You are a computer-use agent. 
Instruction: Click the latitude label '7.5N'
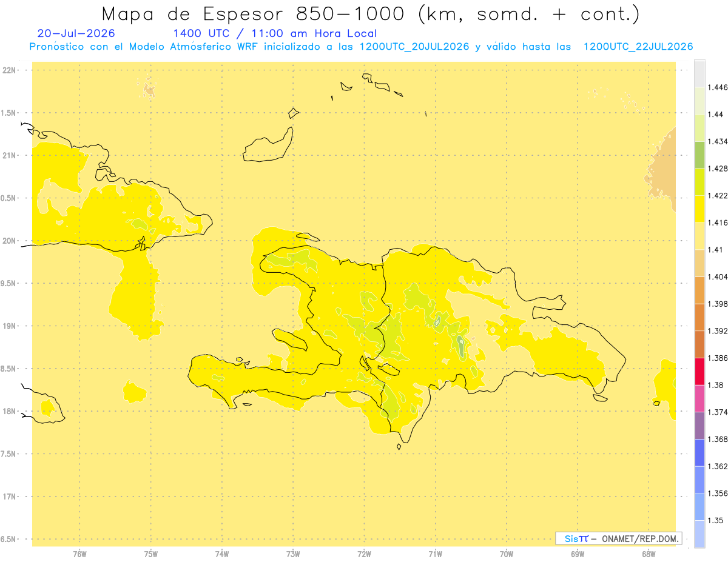click(x=8, y=454)
